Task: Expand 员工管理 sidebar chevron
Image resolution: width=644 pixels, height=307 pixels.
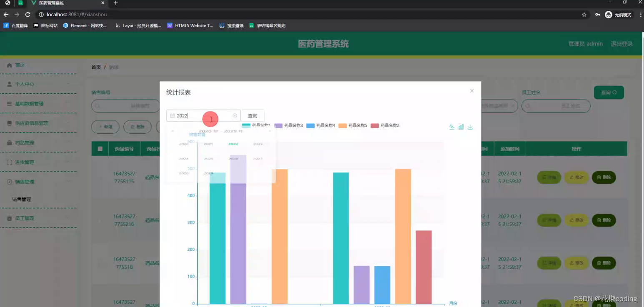Action: (x=68, y=218)
